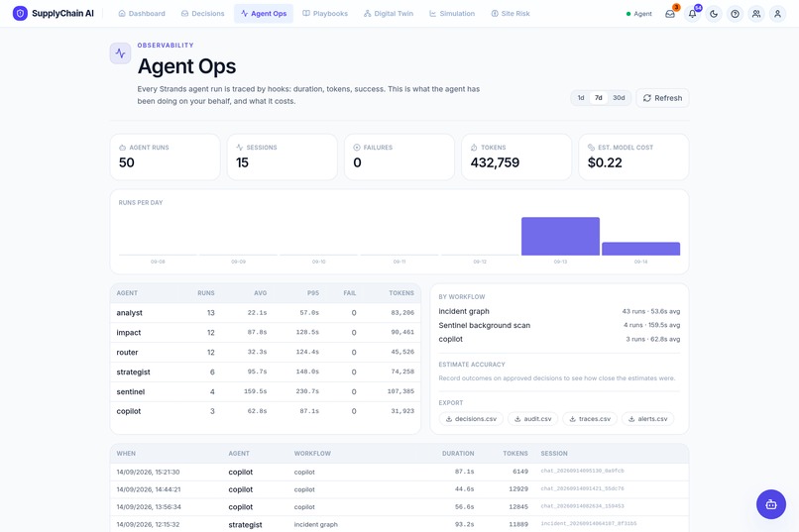Download traces.csv export
799x532 pixels.
click(590, 419)
